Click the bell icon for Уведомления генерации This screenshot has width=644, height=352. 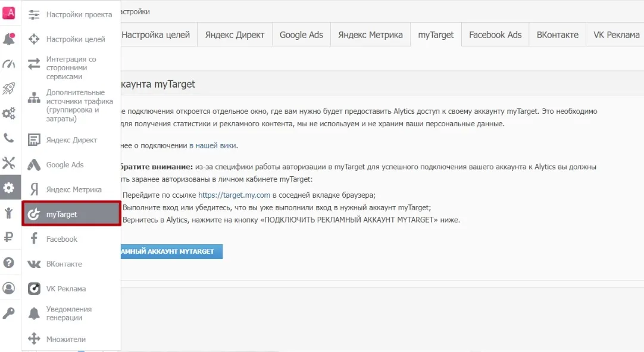(x=34, y=313)
